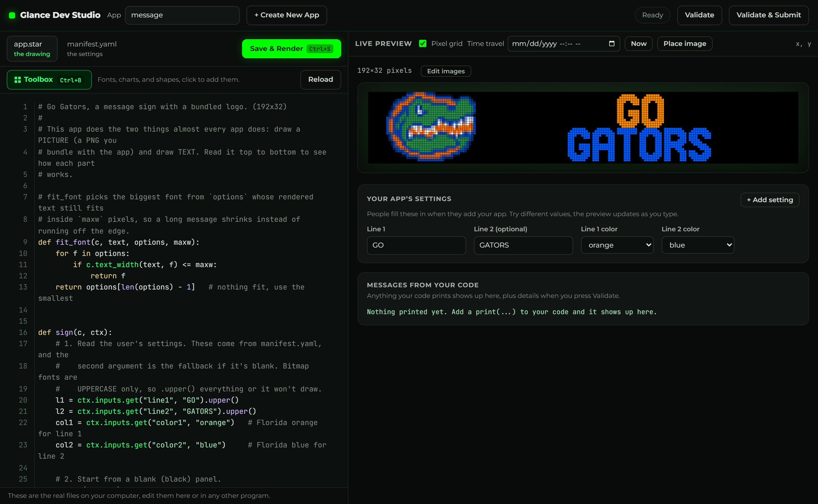Screen dimensions: 818x504
Task: Click the line "return f" in the code
Action: tap(108, 276)
